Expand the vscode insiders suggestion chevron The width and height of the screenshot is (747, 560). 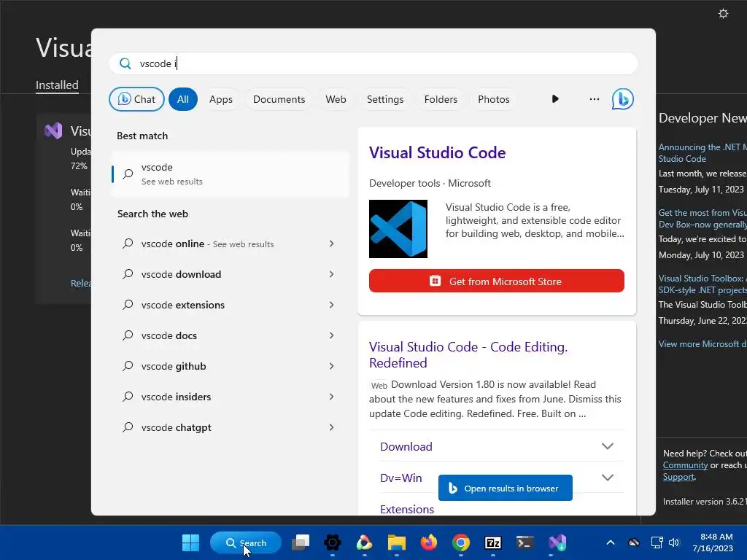tap(332, 397)
